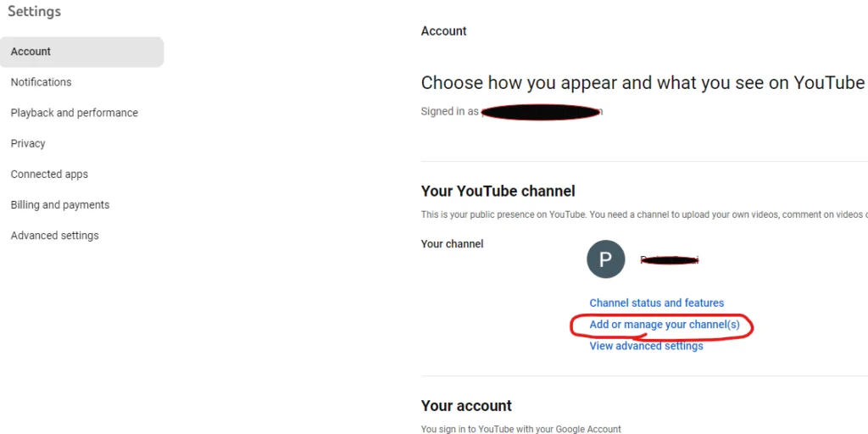This screenshot has height=434, width=868.
Task: Click 'Choose how you appear' headline
Action: pyautogui.click(x=643, y=83)
